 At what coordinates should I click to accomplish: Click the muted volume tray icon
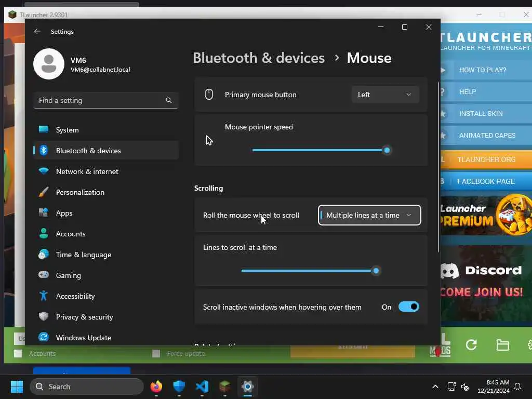(x=465, y=387)
